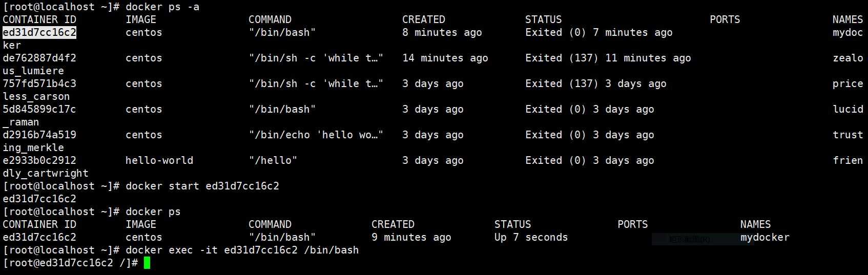868x275 pixels.
Task: Click the "9 minutes ago" created value
Action: 411,237
